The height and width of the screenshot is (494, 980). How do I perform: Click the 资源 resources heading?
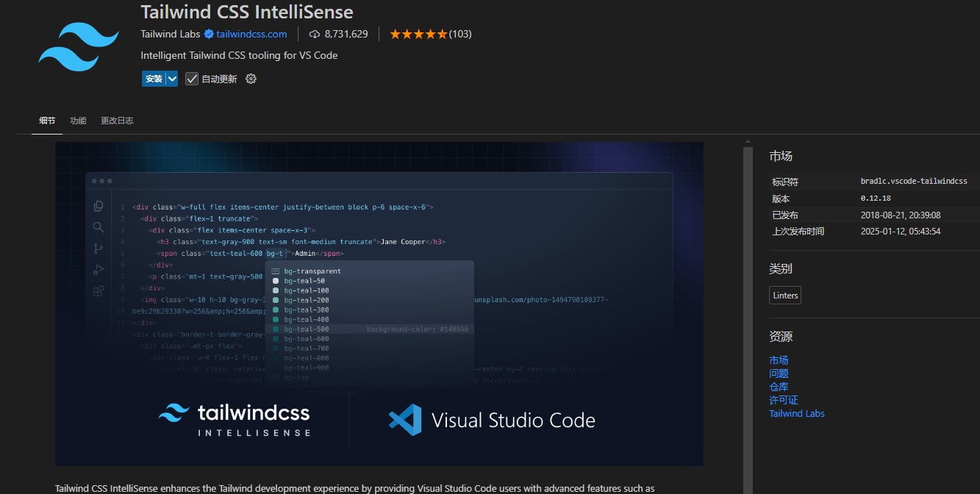pyautogui.click(x=781, y=337)
